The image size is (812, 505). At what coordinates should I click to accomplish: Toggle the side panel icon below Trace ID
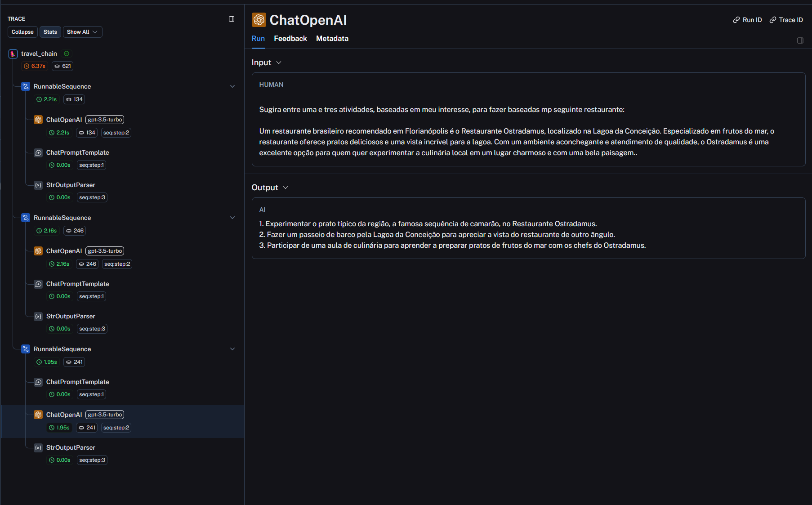click(x=800, y=40)
